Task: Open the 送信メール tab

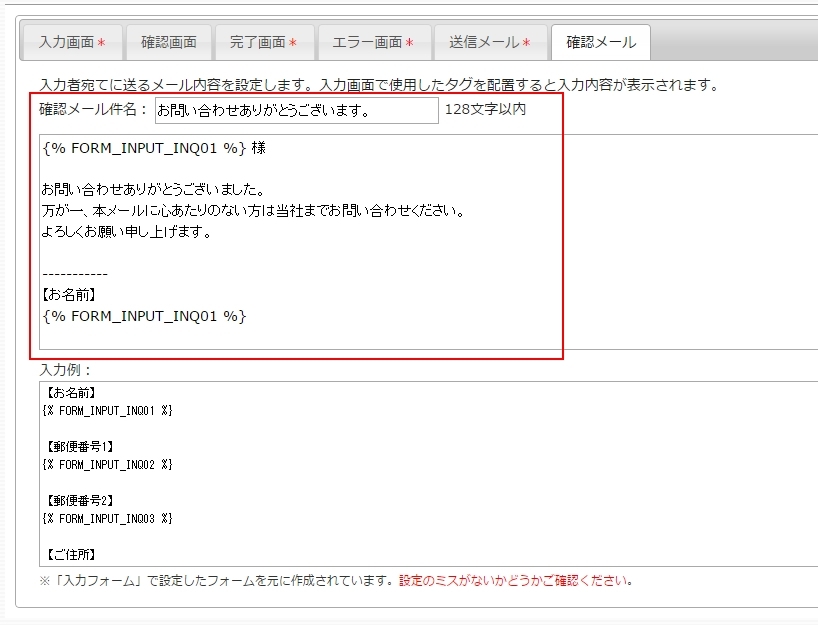Action: (x=488, y=41)
